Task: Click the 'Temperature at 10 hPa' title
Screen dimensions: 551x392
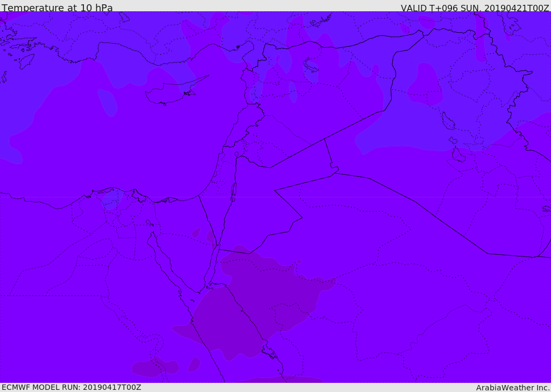Action: (x=57, y=8)
